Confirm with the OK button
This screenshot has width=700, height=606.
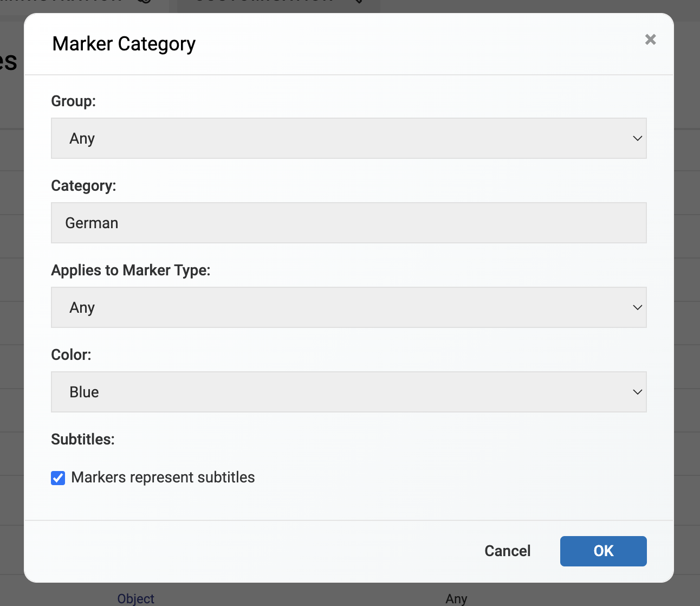(603, 551)
